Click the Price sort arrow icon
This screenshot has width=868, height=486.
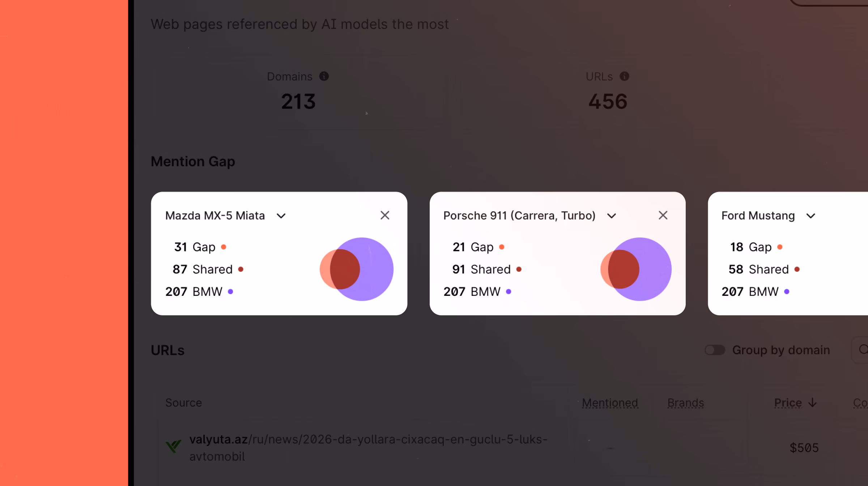click(x=812, y=402)
